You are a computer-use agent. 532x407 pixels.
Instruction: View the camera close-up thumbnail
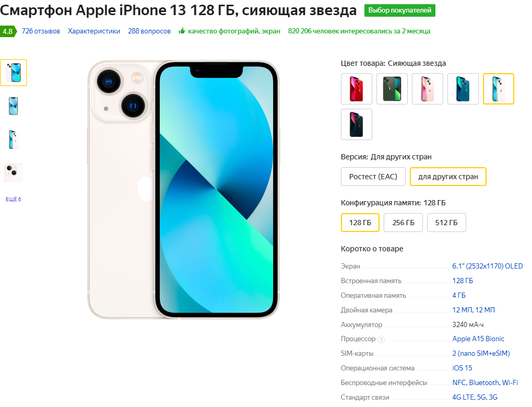(x=13, y=173)
